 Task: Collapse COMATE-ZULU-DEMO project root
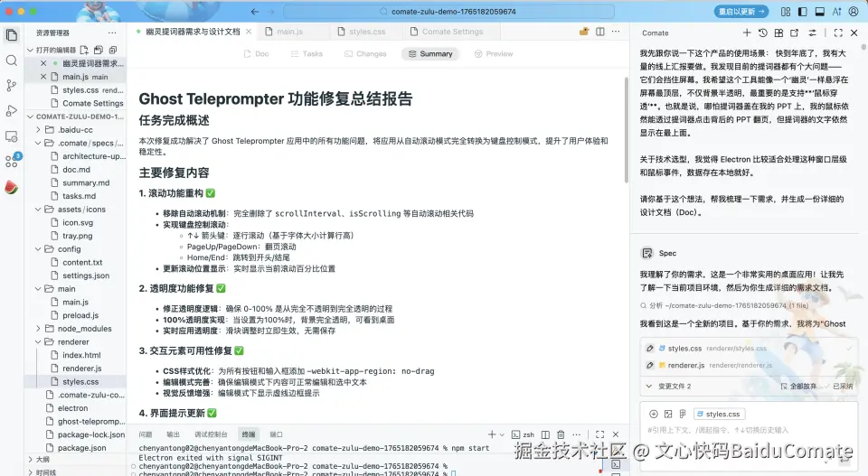tap(31, 117)
